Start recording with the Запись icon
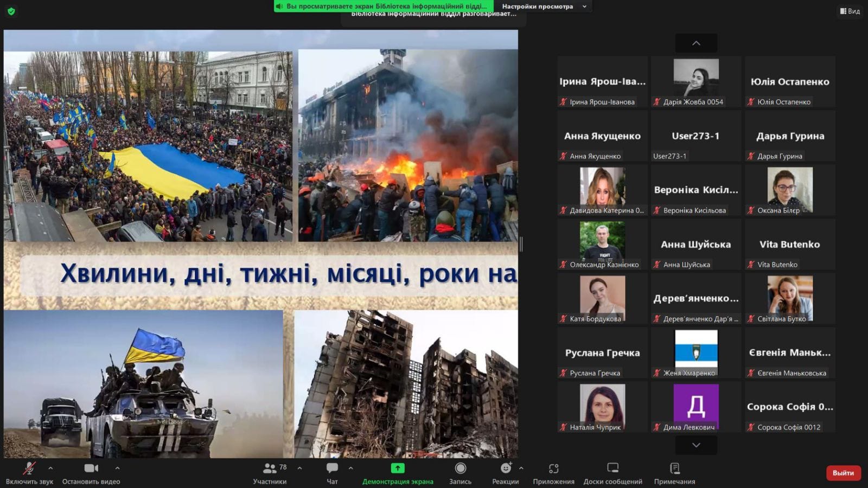 click(x=460, y=472)
